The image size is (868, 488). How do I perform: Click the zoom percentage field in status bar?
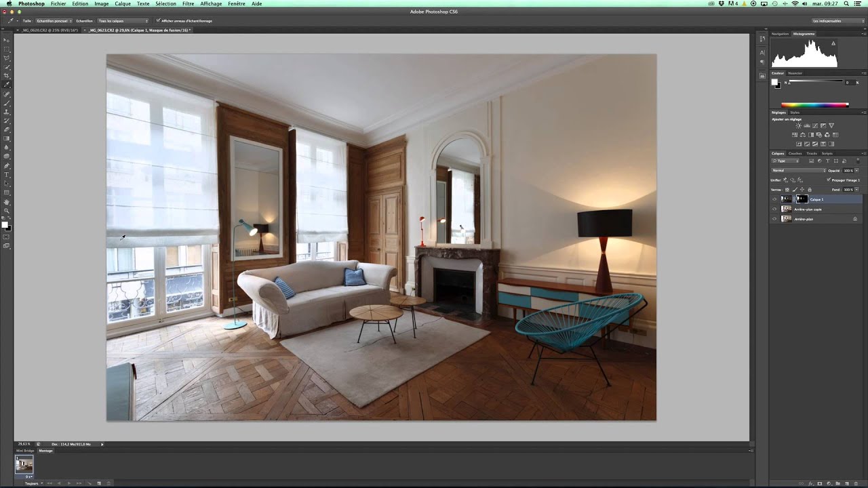(x=24, y=444)
